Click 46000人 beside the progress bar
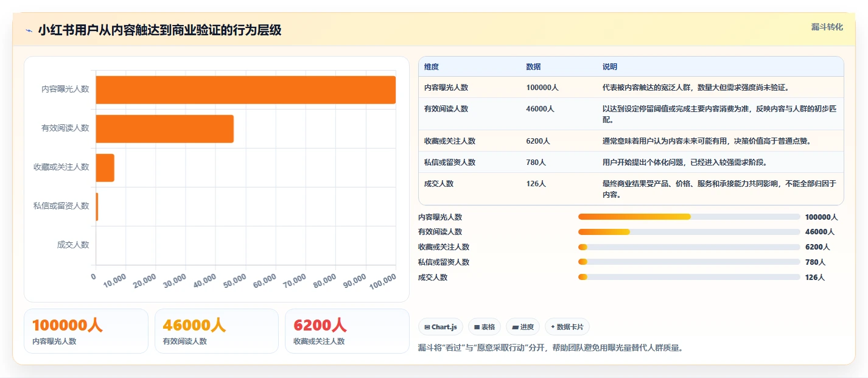This screenshot has height=378, width=868. 819,232
